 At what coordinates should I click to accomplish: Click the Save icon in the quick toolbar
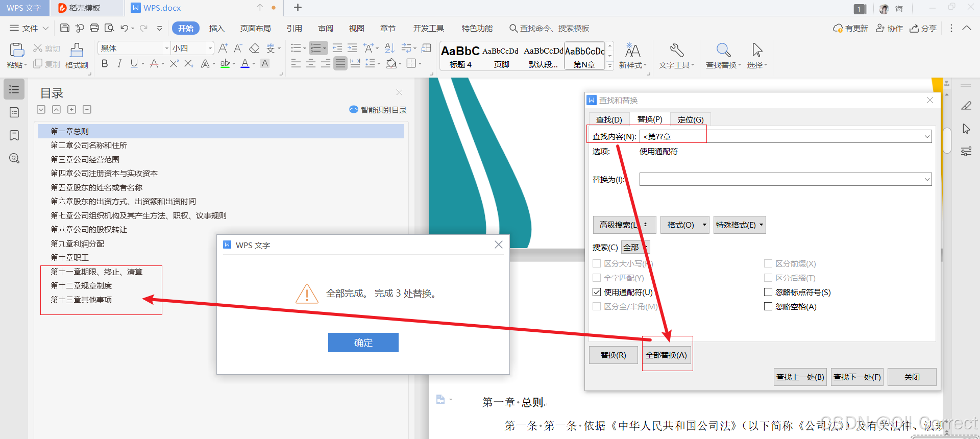65,28
